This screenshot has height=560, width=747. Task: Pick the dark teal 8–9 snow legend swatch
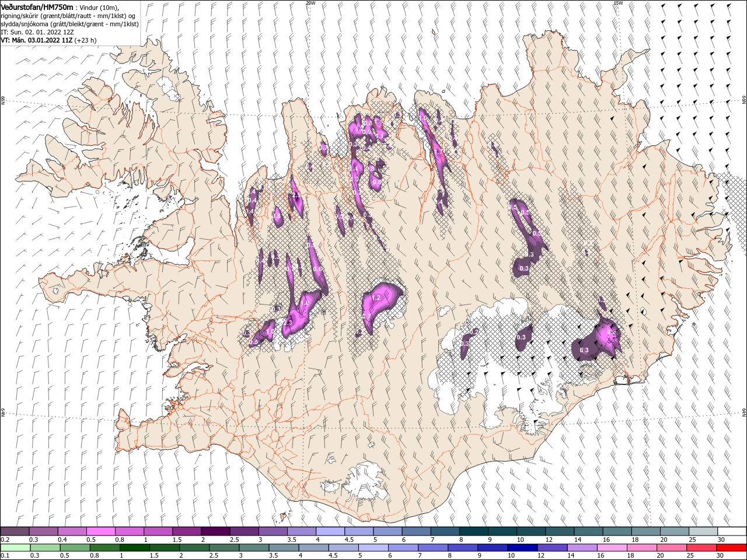[x=473, y=531]
